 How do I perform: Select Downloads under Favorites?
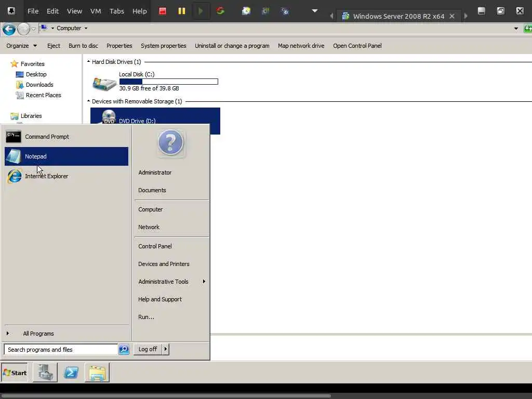pyautogui.click(x=39, y=85)
